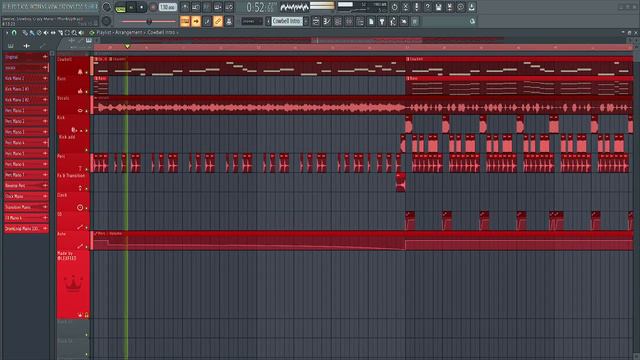The width and height of the screenshot is (640, 360).
Task: Open the browser/plugin view button
Action: 229,21
